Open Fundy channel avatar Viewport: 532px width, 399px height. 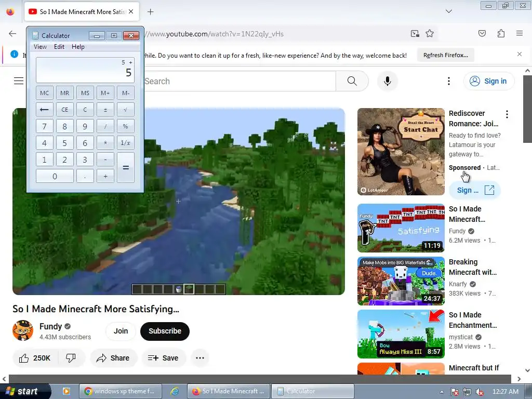(x=23, y=330)
